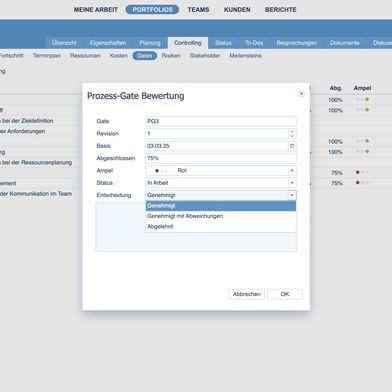Open the Ressourcen sub-tab

coord(85,56)
